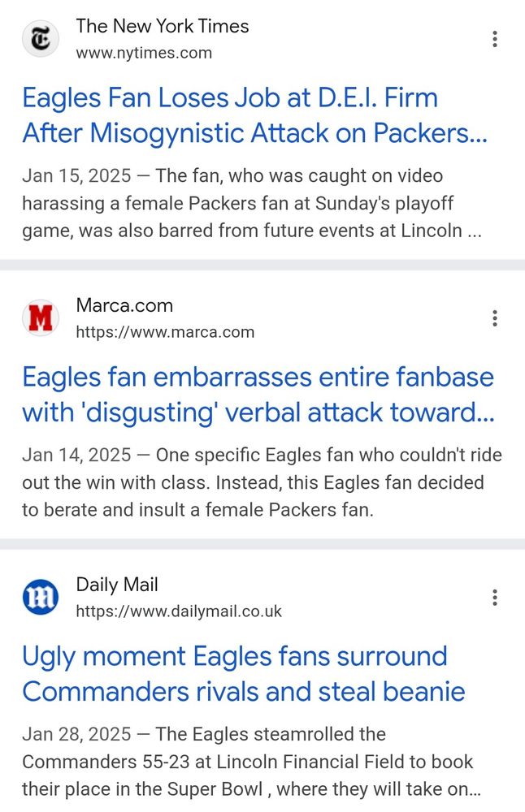Viewport: 525px width, 812px height.
Task: Click 'The New York Times' source name
Action: 163,26
